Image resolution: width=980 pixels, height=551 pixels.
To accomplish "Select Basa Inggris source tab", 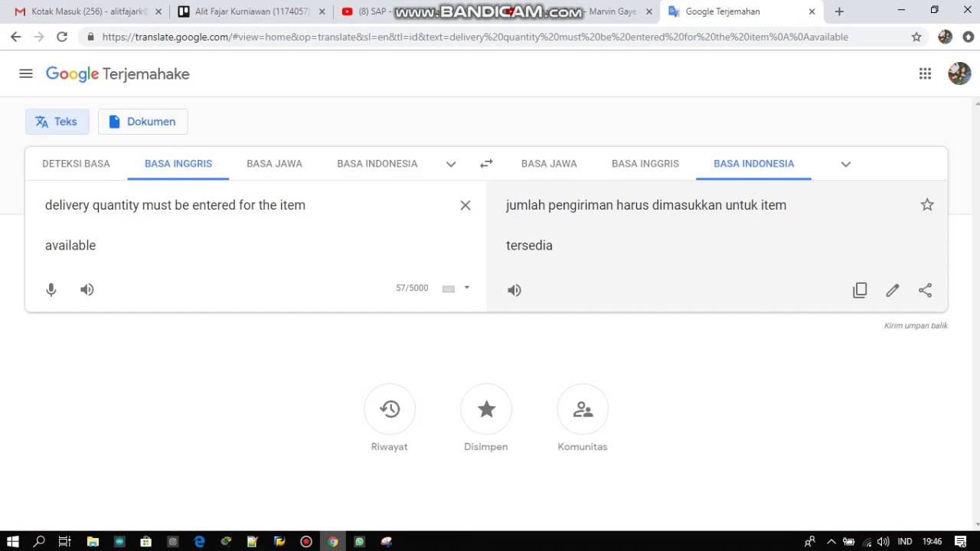I will click(x=178, y=164).
